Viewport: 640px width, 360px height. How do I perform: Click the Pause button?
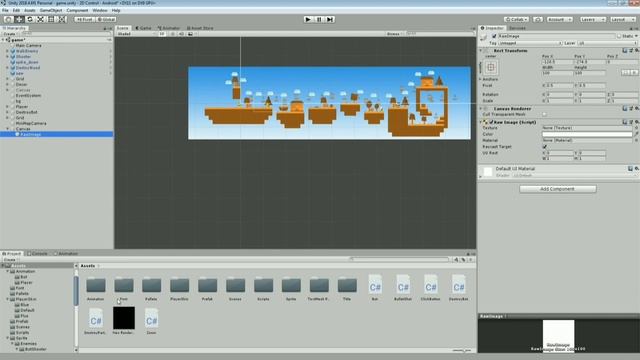point(319,19)
